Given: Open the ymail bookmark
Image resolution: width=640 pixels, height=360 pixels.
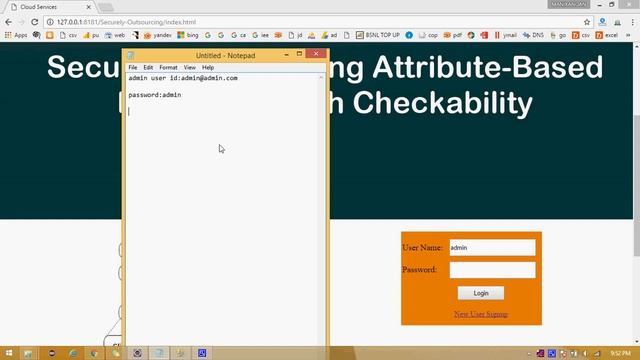Looking at the screenshot, I should tap(506, 35).
